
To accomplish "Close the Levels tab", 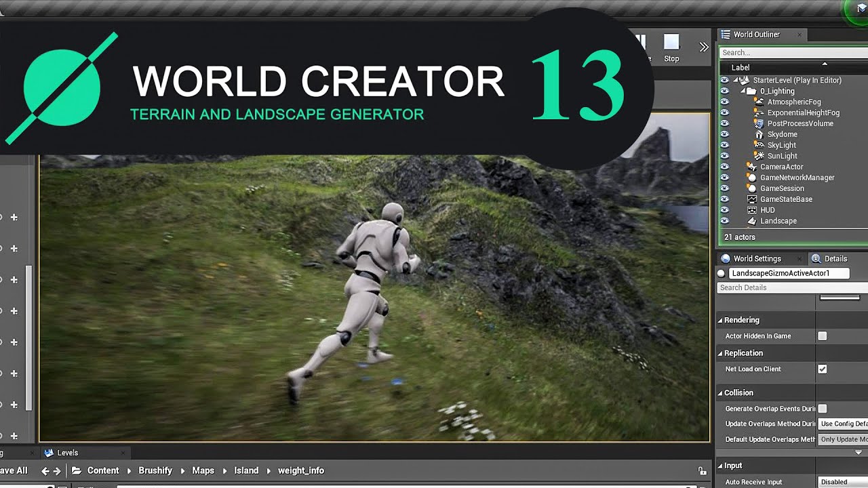I will click(x=124, y=453).
